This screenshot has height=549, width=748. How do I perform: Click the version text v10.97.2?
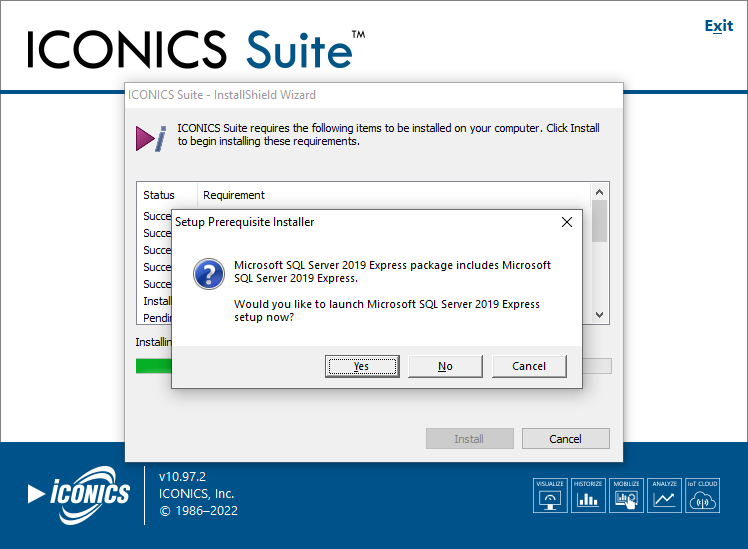(182, 476)
